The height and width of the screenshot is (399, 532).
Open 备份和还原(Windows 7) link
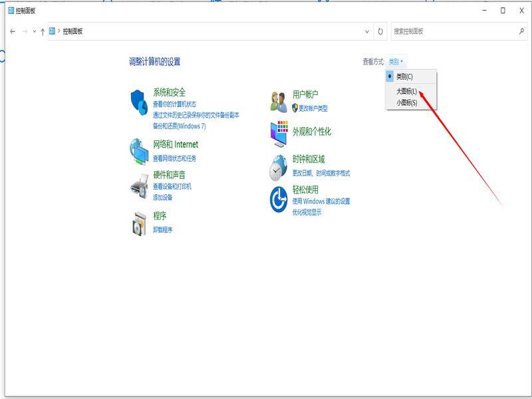(179, 126)
